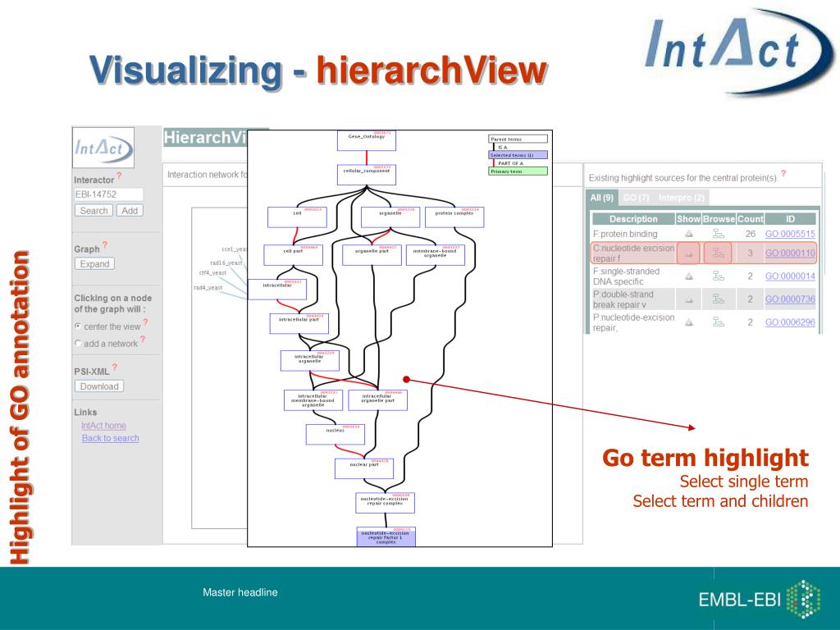This screenshot has height=630, width=840.
Task: Click Browse icon for P:nucleotide-excision repair row
Action: [719, 322]
